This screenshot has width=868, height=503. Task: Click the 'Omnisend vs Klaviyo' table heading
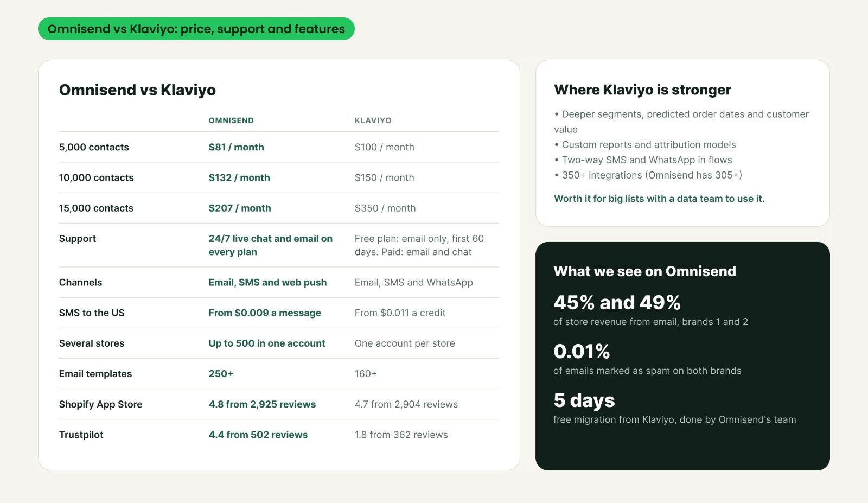click(137, 90)
